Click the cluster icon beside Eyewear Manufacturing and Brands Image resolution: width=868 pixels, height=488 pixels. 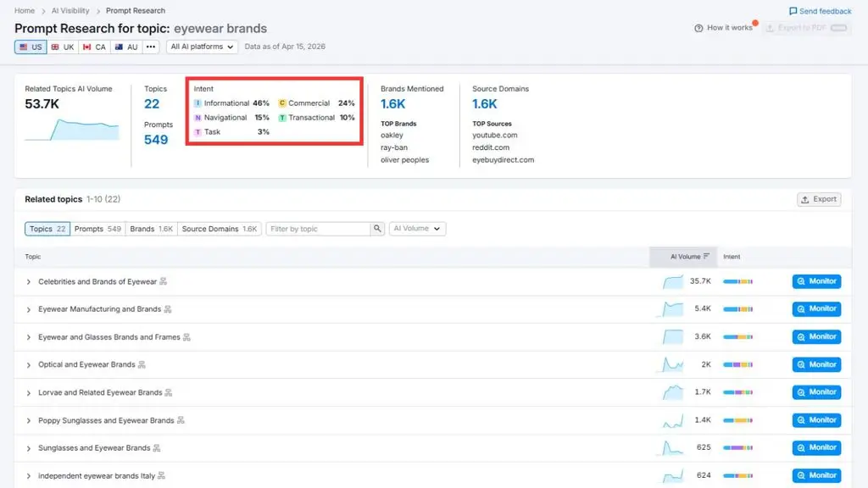click(x=168, y=309)
